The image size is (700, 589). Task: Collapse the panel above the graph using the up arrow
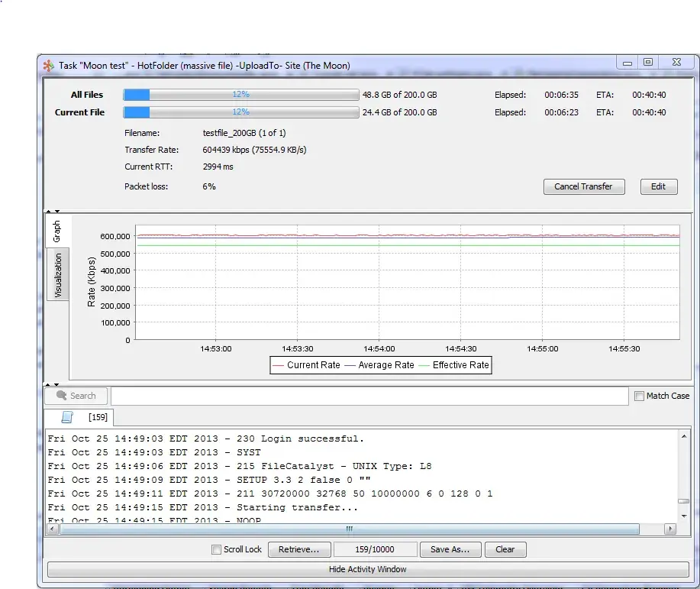pyautogui.click(x=47, y=211)
